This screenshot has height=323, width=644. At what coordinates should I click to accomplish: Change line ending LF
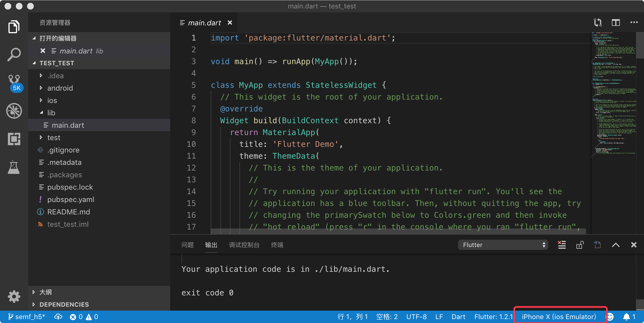(439, 317)
